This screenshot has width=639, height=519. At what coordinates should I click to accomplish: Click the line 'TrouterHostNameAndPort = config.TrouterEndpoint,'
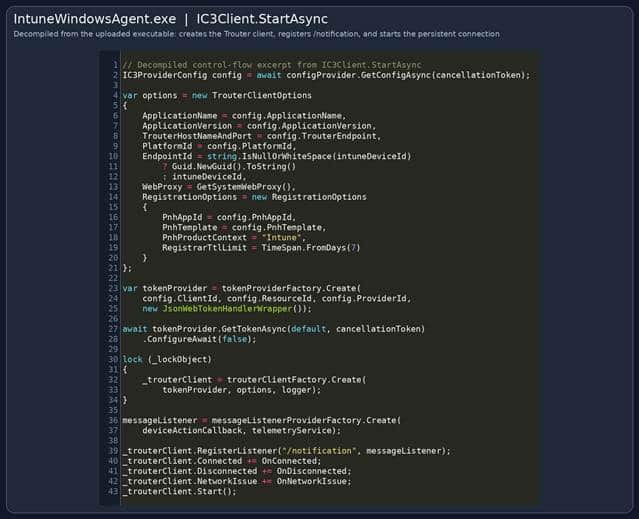(261, 136)
